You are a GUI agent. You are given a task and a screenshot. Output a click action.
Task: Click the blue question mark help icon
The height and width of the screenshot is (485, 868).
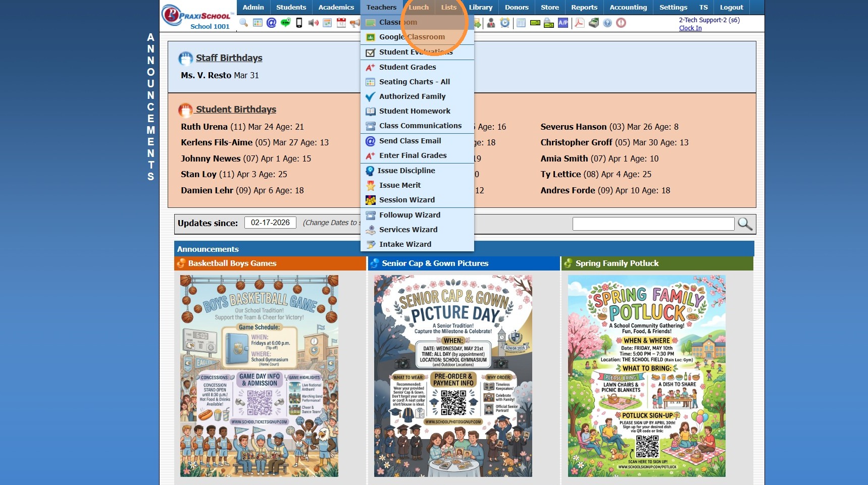click(607, 23)
